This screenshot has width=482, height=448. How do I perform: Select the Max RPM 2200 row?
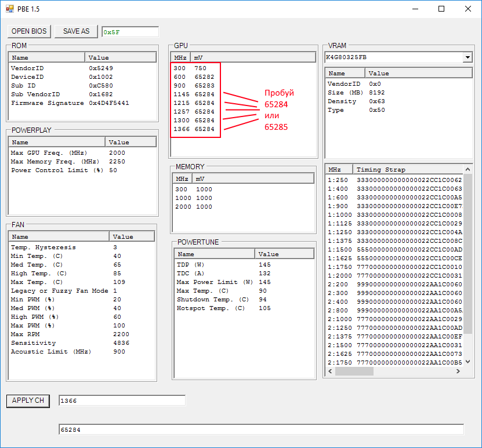[82, 334]
